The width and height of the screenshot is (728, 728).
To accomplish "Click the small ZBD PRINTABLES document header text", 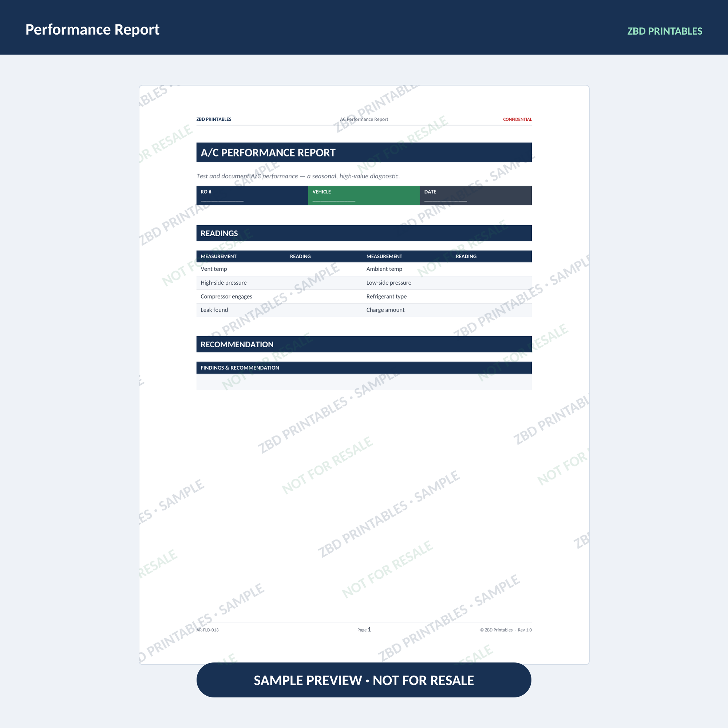I will coord(214,119).
